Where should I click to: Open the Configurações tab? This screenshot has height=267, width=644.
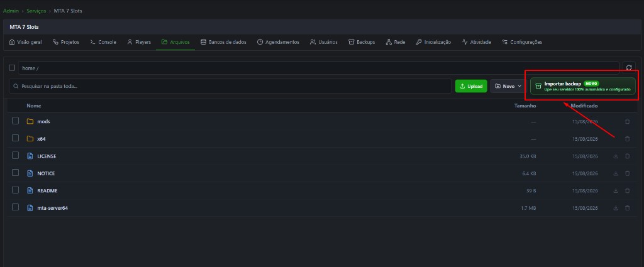point(522,42)
